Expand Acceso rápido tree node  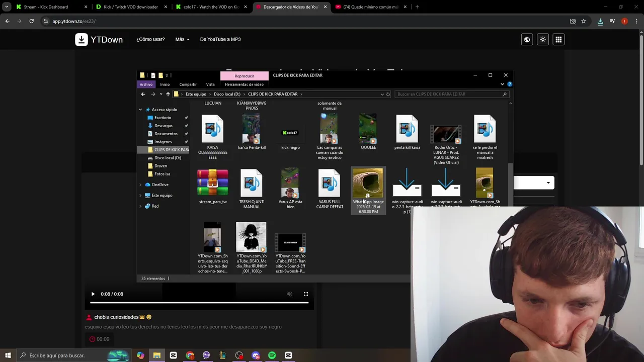(x=140, y=110)
